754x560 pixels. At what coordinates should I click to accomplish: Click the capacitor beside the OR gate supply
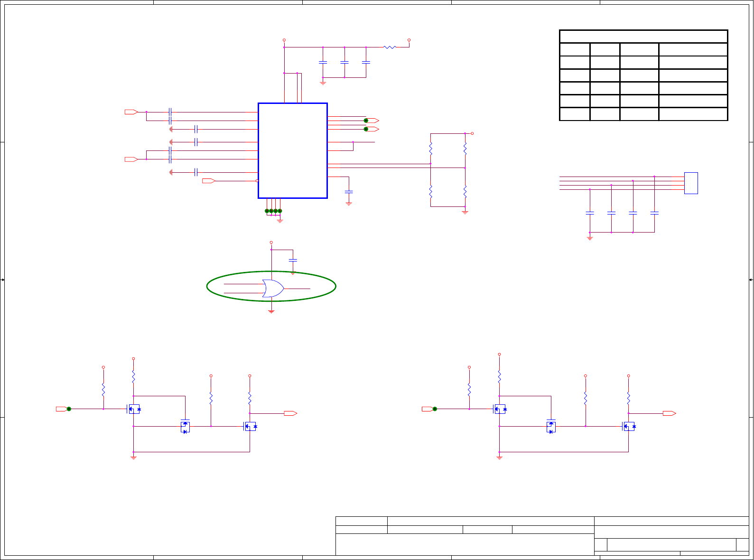coord(293,261)
